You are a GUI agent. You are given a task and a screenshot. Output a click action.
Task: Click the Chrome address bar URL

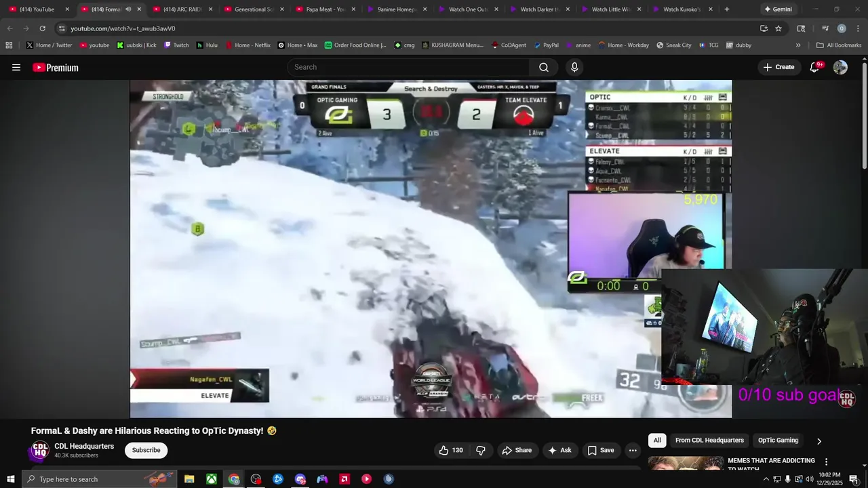click(x=123, y=28)
